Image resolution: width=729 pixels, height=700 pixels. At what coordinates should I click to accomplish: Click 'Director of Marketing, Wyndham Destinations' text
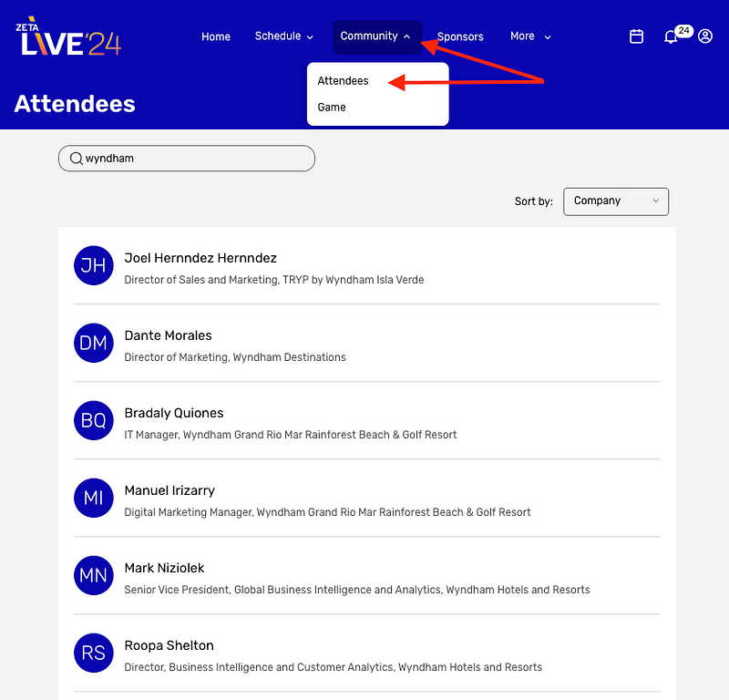click(235, 357)
